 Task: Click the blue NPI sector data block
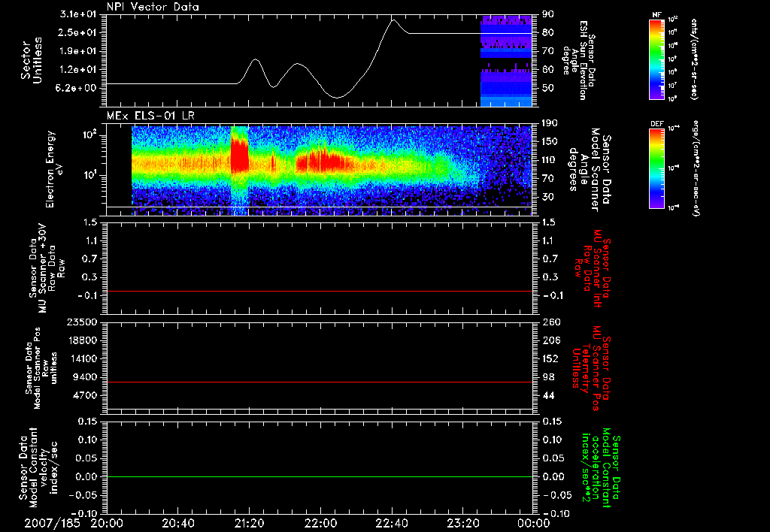506,60
